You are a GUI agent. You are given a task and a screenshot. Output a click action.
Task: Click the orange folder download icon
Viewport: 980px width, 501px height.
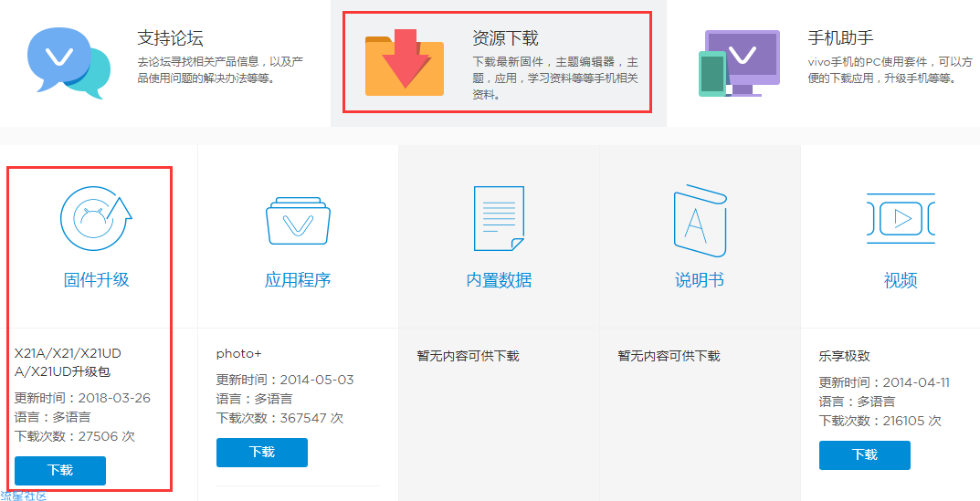tap(405, 62)
